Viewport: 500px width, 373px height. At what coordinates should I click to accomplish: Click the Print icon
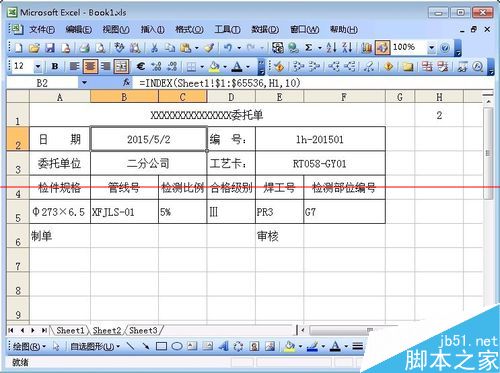pyautogui.click(x=85, y=48)
